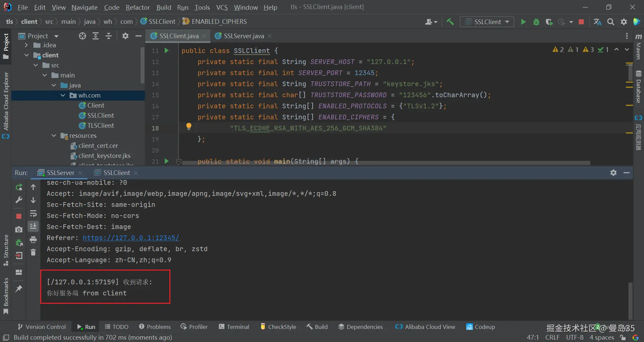Open the CheckStyle tool window
644x342 pixels.
point(278,327)
